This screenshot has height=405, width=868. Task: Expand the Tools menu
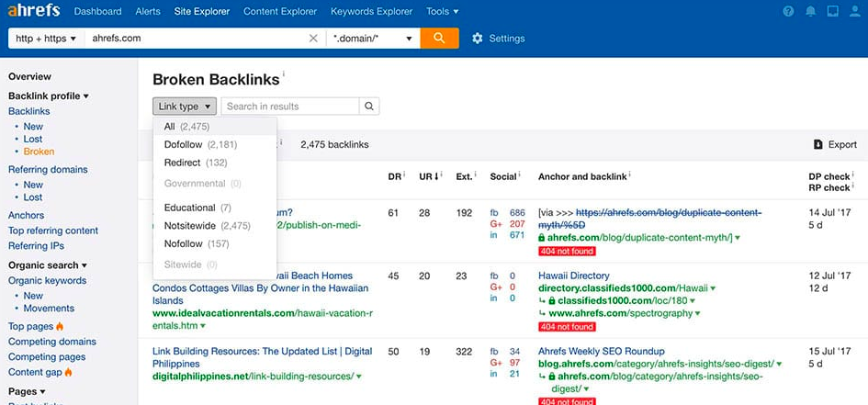[x=443, y=11]
